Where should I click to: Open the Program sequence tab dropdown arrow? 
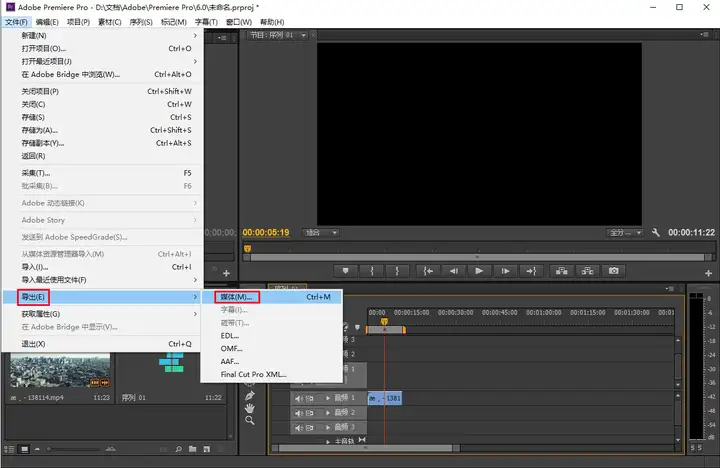pyautogui.click(x=304, y=35)
